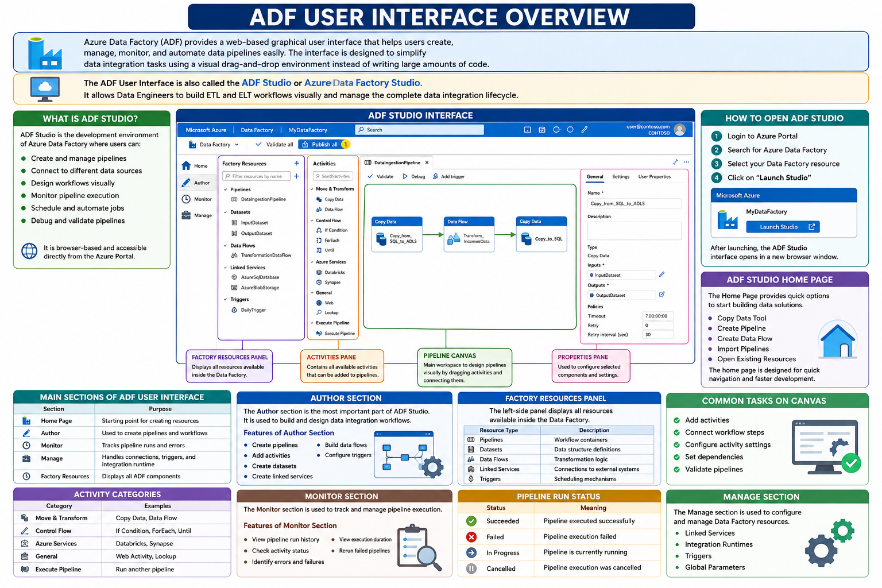This screenshot has height=588, width=882.
Task: Click the Filter resources by name field
Action: (257, 176)
